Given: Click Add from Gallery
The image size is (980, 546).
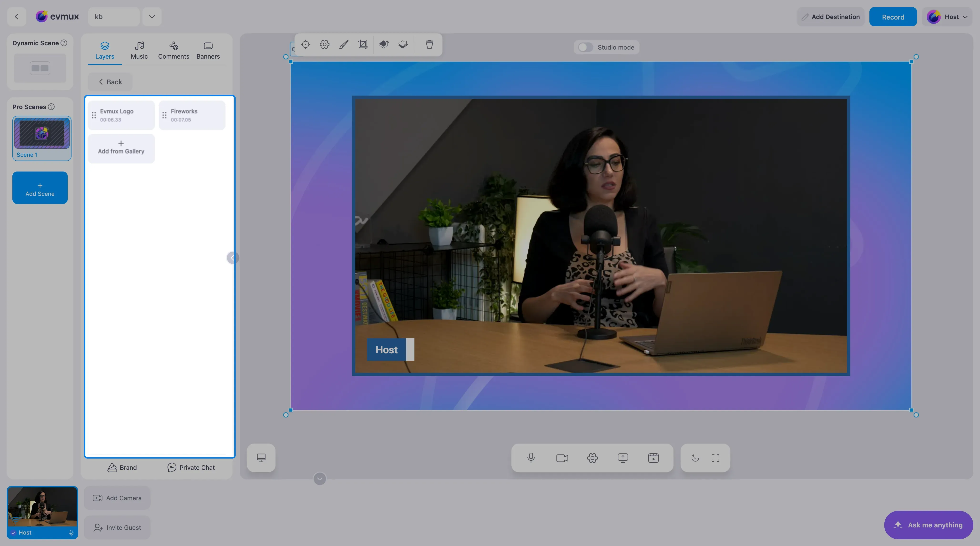Looking at the screenshot, I should [x=121, y=148].
